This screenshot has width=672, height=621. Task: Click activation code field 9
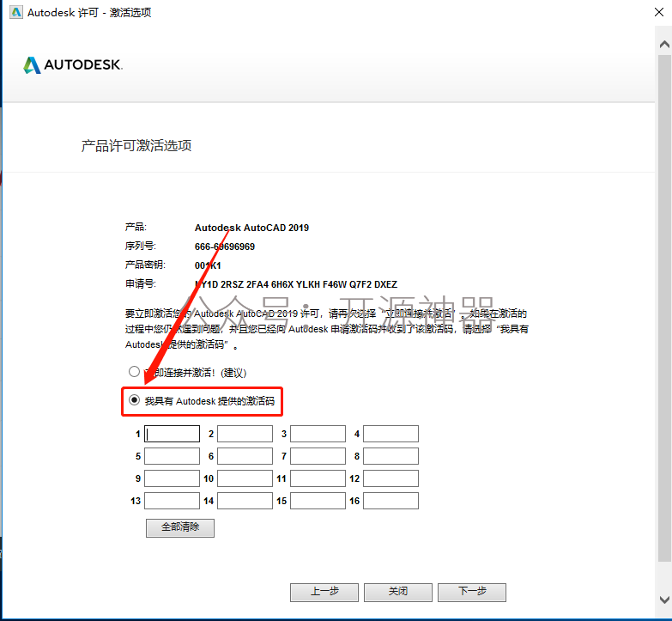(172, 478)
